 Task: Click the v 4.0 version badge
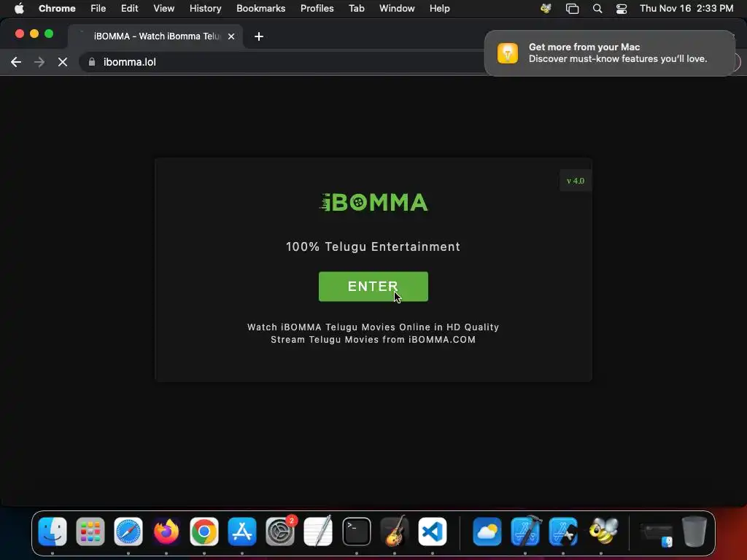[x=576, y=181]
